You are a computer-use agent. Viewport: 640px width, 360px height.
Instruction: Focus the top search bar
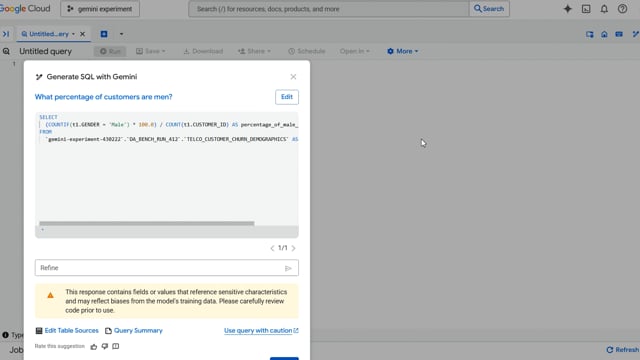coord(329,9)
